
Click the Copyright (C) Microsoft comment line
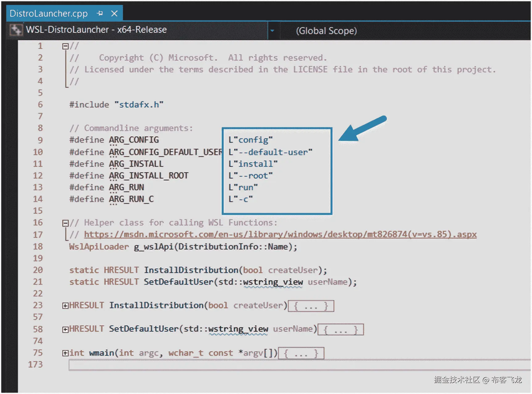[x=198, y=58]
